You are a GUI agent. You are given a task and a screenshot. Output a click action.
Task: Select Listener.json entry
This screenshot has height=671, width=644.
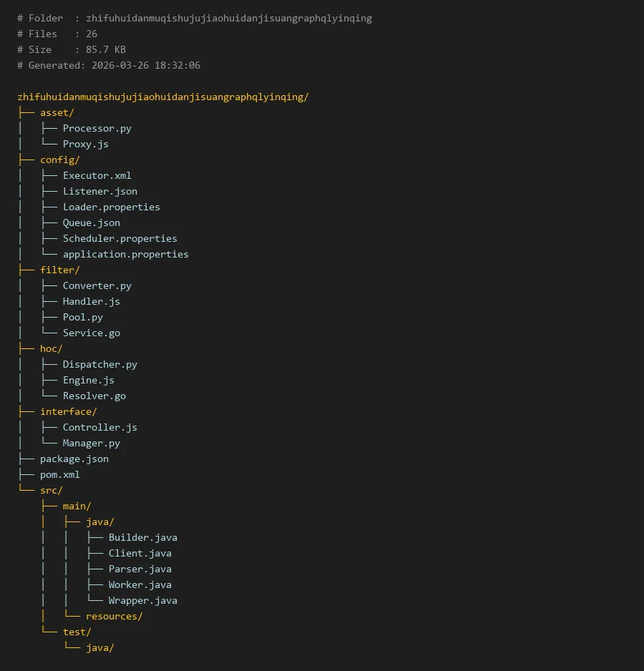[99, 191]
